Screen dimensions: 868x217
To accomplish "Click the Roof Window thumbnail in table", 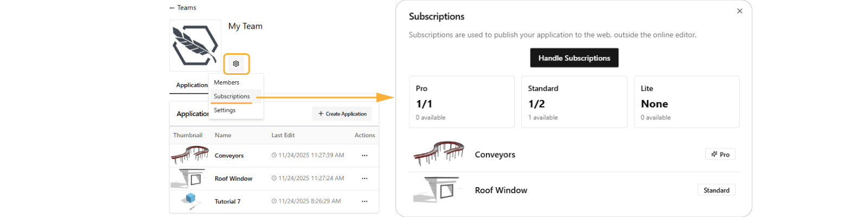I will point(189,178).
